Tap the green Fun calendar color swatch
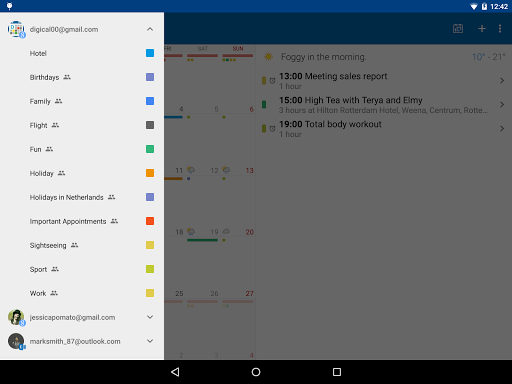This screenshot has width=512, height=384. tap(150, 149)
